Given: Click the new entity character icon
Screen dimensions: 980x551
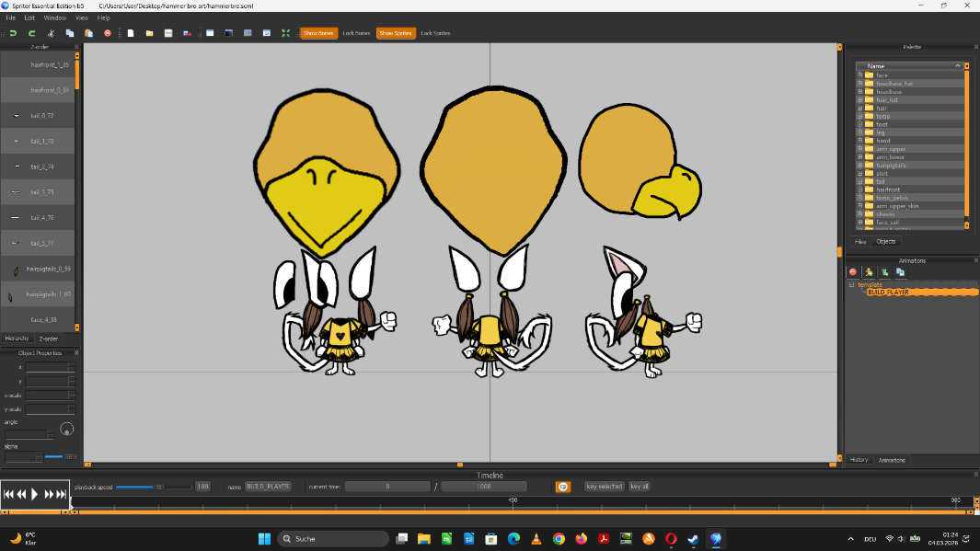Looking at the screenshot, I should click(869, 271).
